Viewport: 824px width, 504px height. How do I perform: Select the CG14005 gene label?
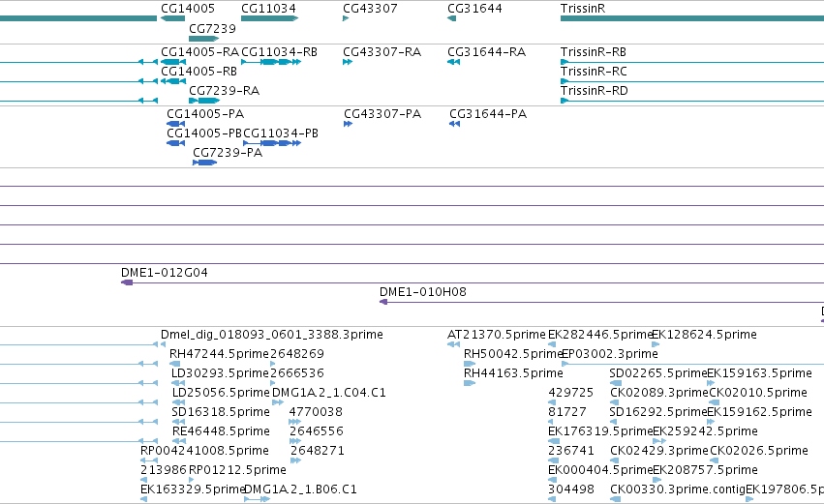tap(188, 9)
